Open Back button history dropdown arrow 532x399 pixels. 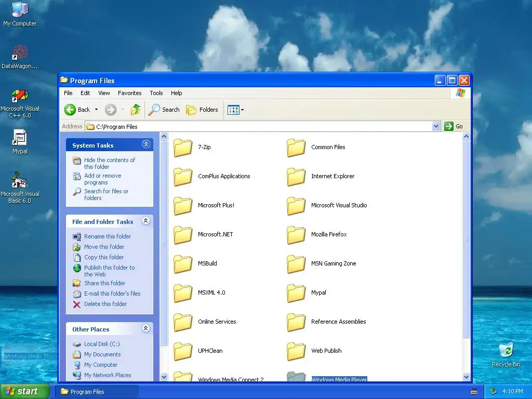[96, 110]
